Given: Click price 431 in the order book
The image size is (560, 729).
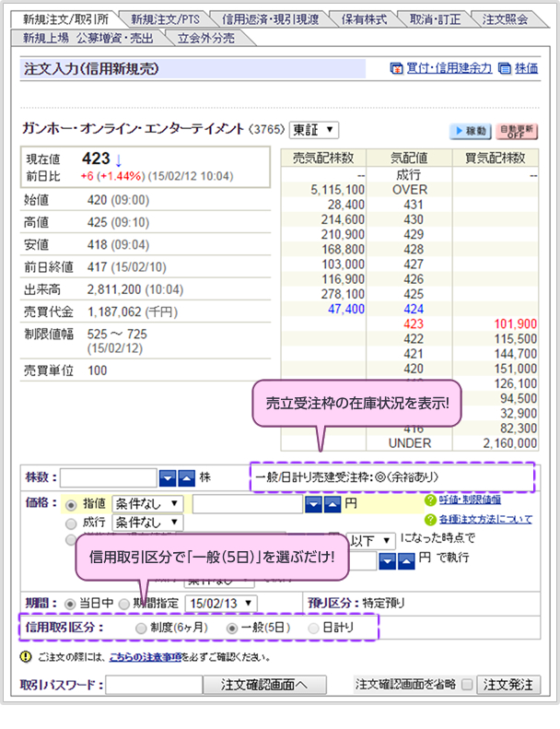Looking at the screenshot, I should (414, 205).
